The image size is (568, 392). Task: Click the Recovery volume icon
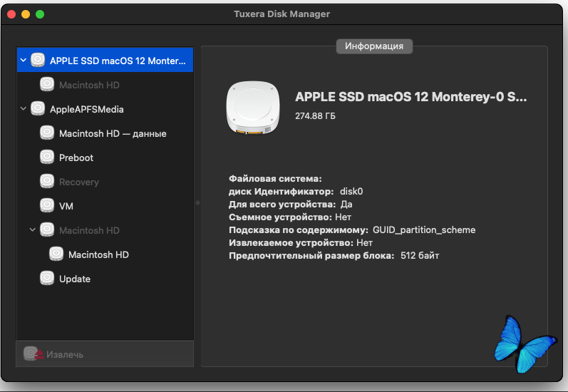pyautogui.click(x=47, y=182)
